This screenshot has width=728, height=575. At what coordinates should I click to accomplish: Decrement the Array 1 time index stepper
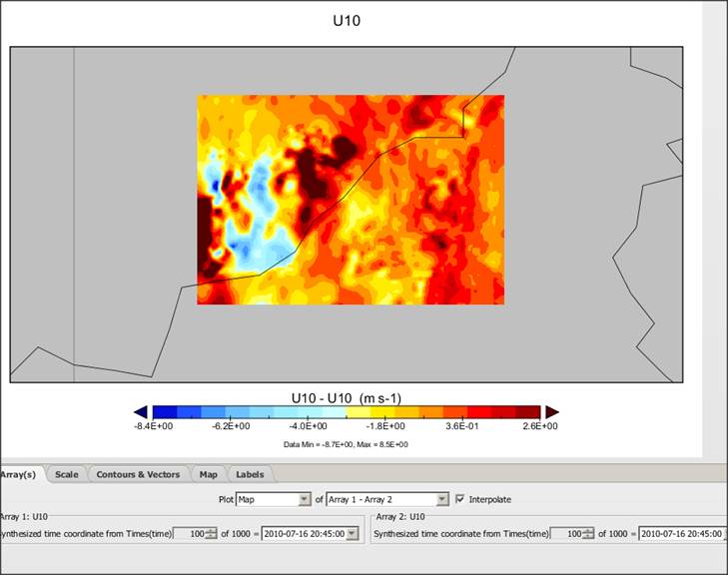213,537
